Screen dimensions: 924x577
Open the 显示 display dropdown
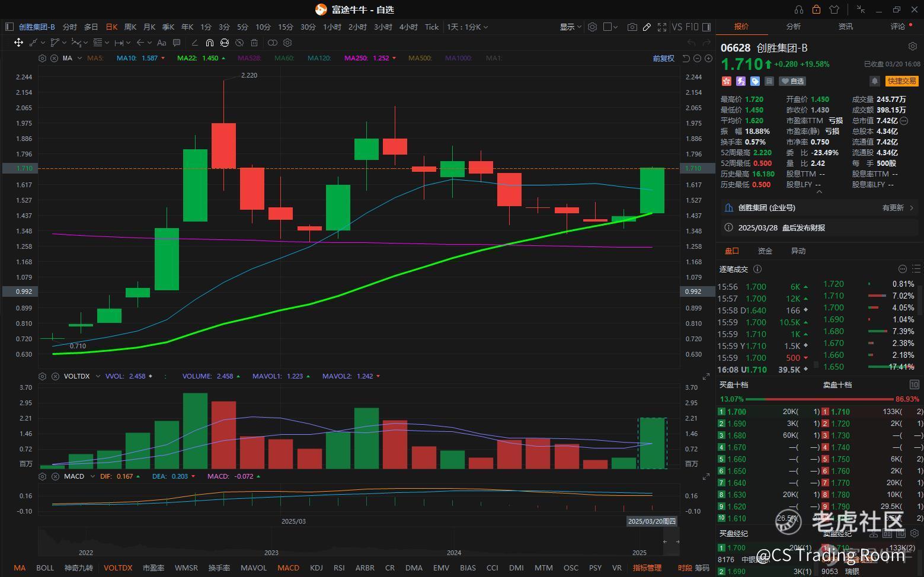[x=570, y=27]
